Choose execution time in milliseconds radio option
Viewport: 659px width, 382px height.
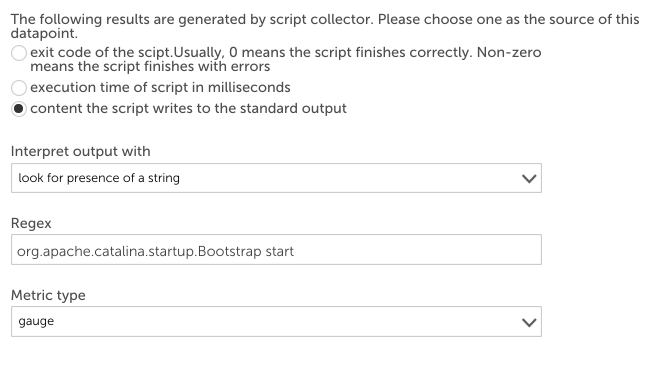[x=19, y=88]
